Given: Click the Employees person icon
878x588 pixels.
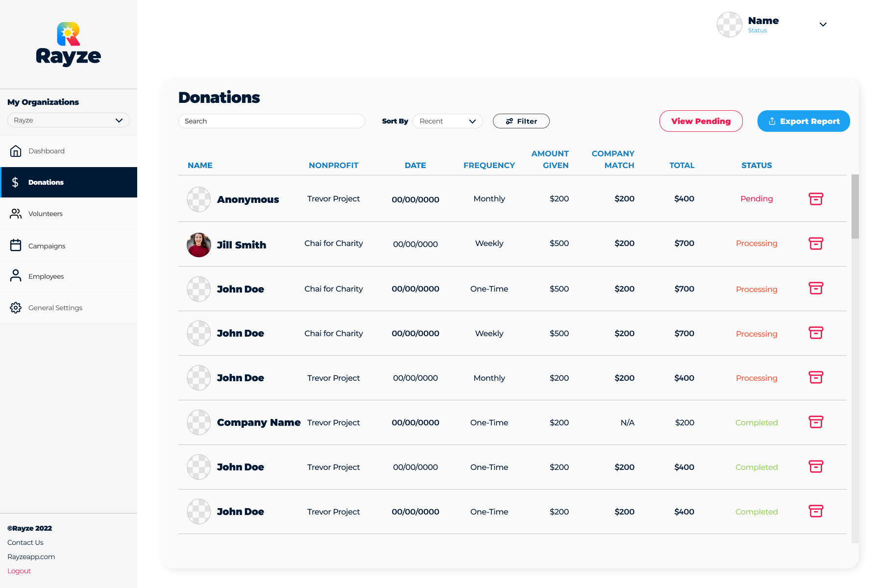Looking at the screenshot, I should [x=16, y=276].
